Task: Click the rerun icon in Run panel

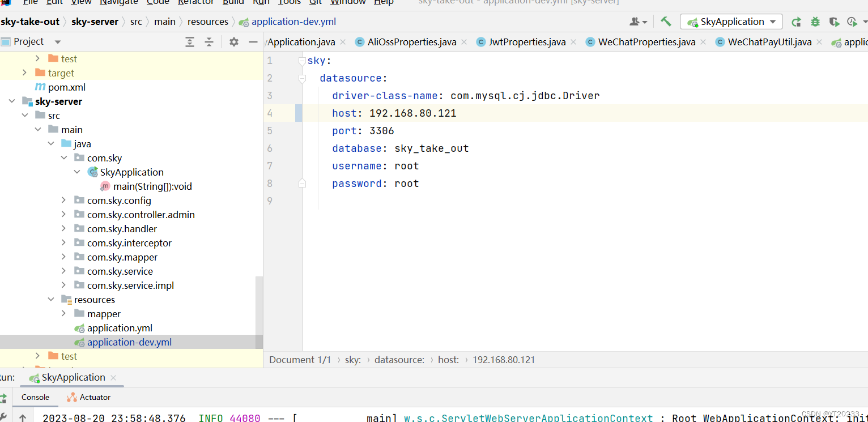Action: [x=3, y=398]
